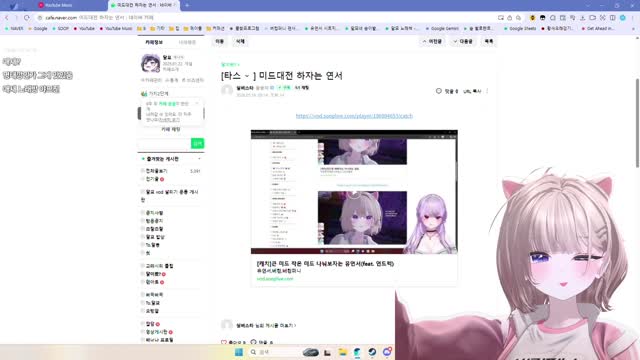
Task: Click the green subscribe badge by author
Action: (x=284, y=88)
